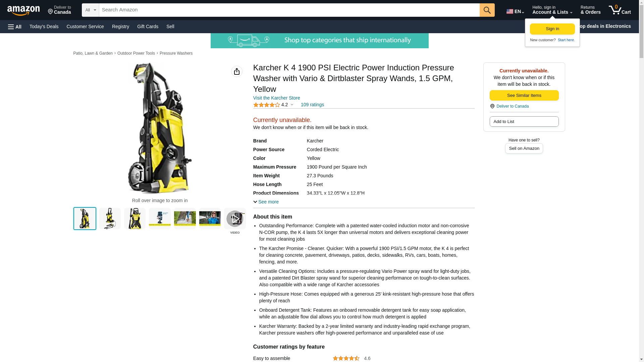
Task: Select the Customer Service nav item
Action: click(85, 26)
